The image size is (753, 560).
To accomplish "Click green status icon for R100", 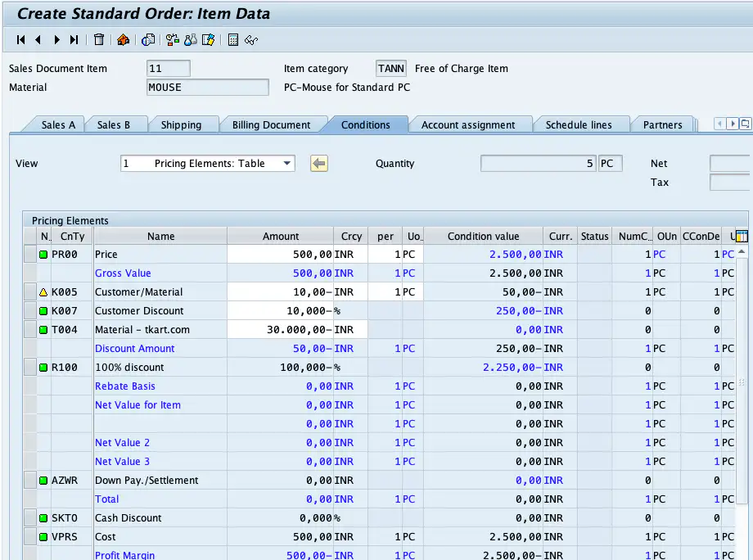I will (x=43, y=368).
